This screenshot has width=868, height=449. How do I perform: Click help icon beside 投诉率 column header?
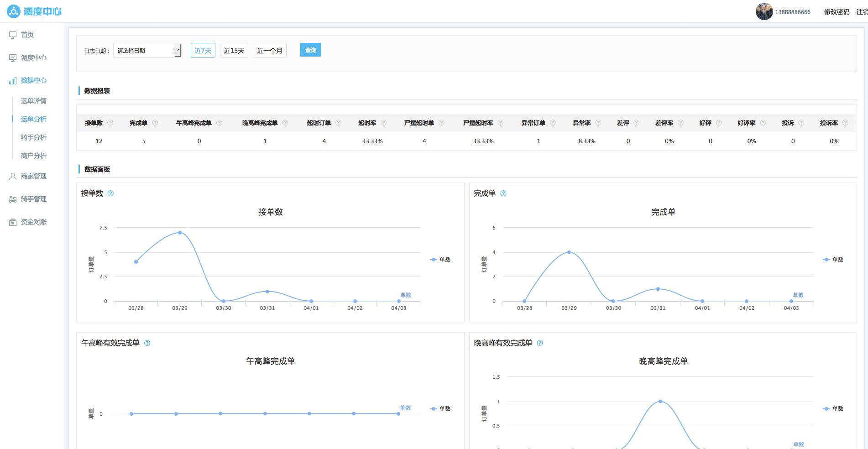845,123
